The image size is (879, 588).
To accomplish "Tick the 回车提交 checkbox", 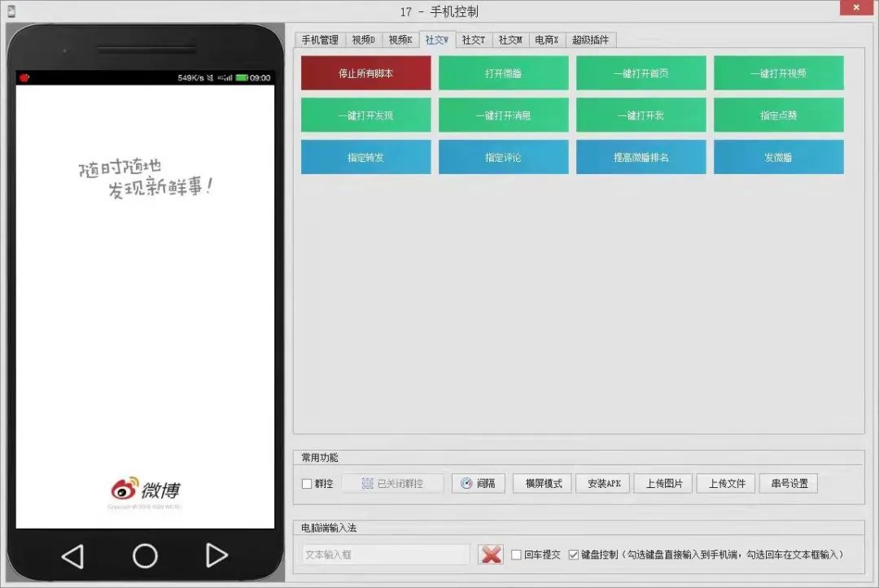I will [516, 555].
